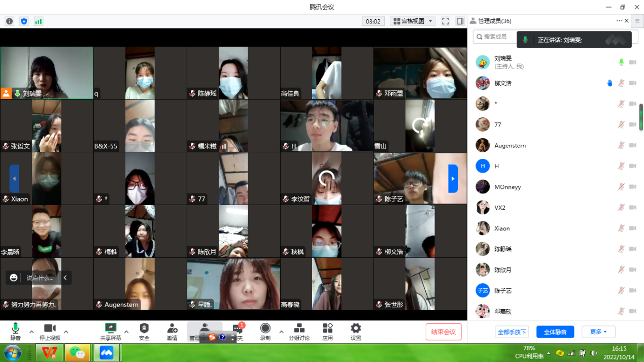644x362 pixels.
Task: Click the blue security shield icon
Action: click(x=24, y=21)
